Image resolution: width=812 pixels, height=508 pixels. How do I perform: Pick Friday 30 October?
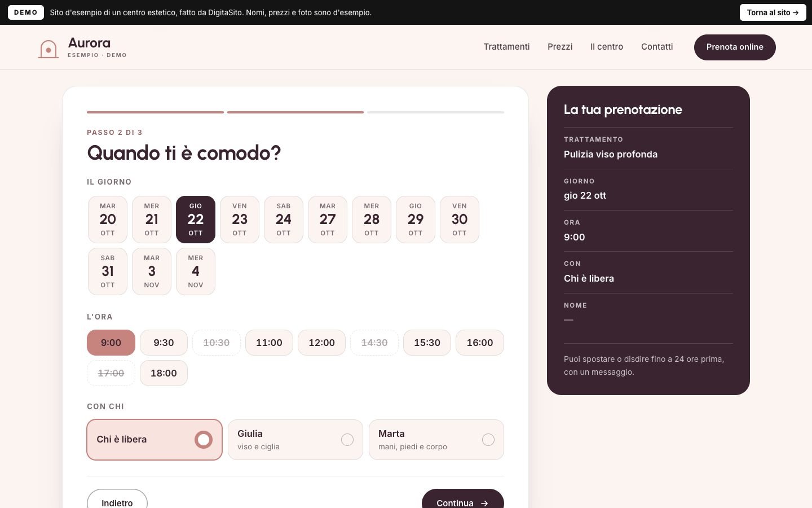460,220
